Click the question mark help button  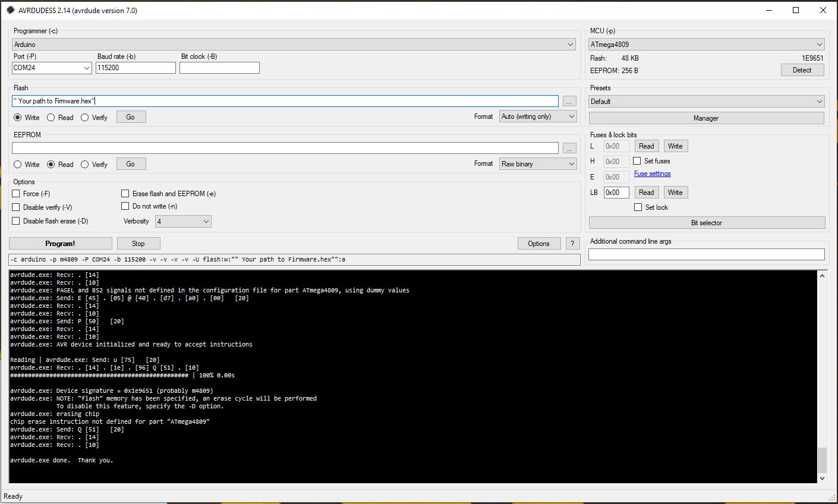(x=572, y=244)
